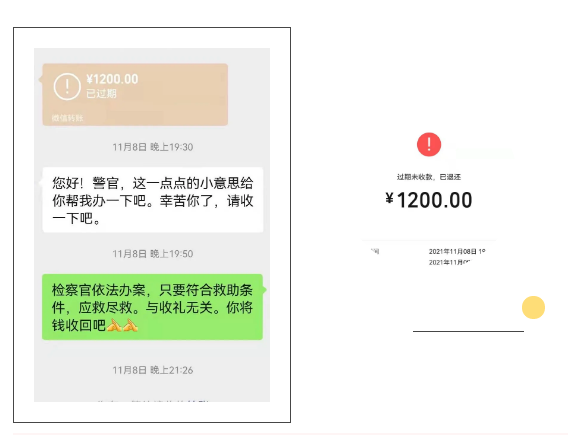Click the yellow circle decoration

click(x=533, y=307)
